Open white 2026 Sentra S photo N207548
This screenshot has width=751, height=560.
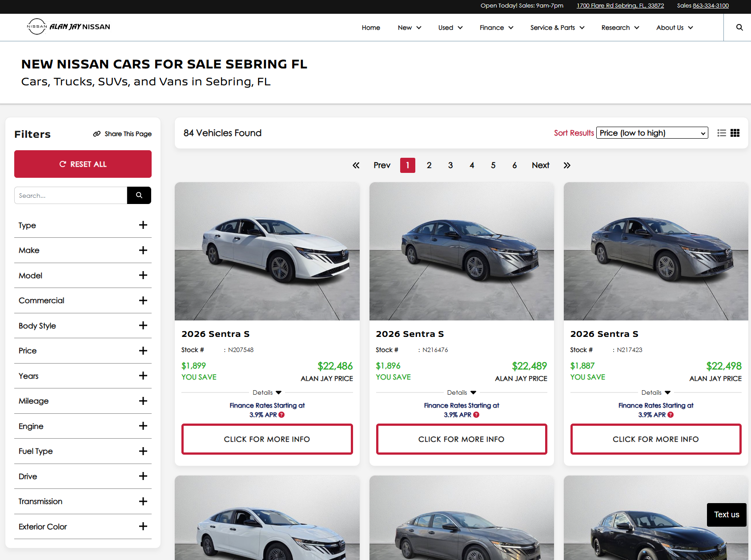267,251
